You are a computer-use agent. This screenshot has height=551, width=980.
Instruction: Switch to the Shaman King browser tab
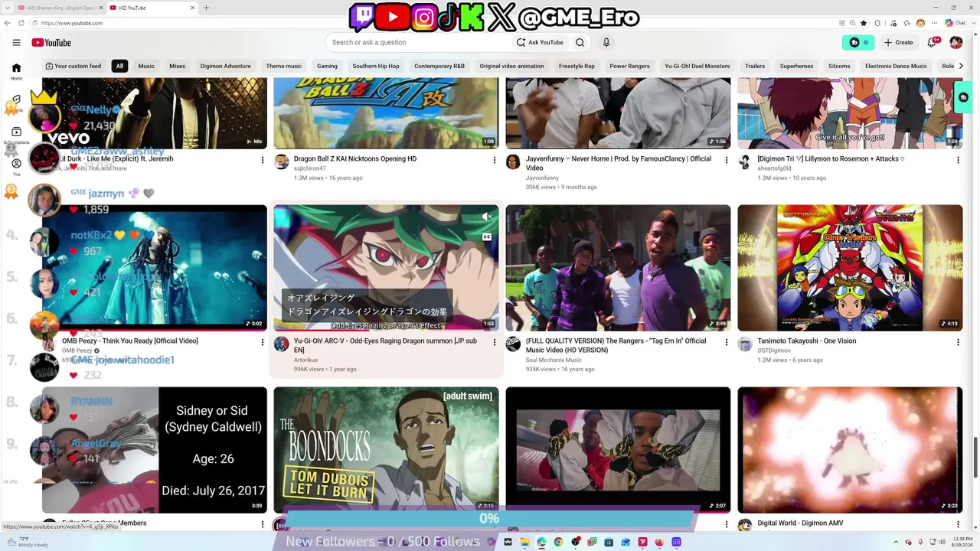pyautogui.click(x=58, y=8)
